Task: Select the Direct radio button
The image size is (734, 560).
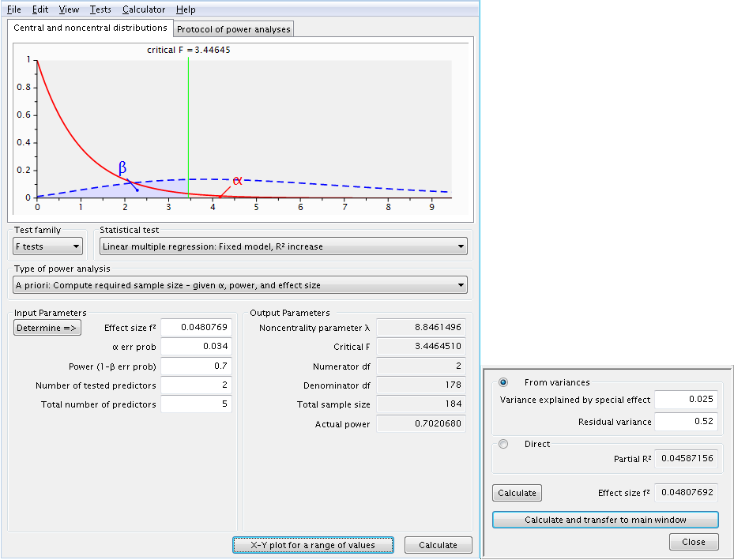Action: click(x=503, y=444)
